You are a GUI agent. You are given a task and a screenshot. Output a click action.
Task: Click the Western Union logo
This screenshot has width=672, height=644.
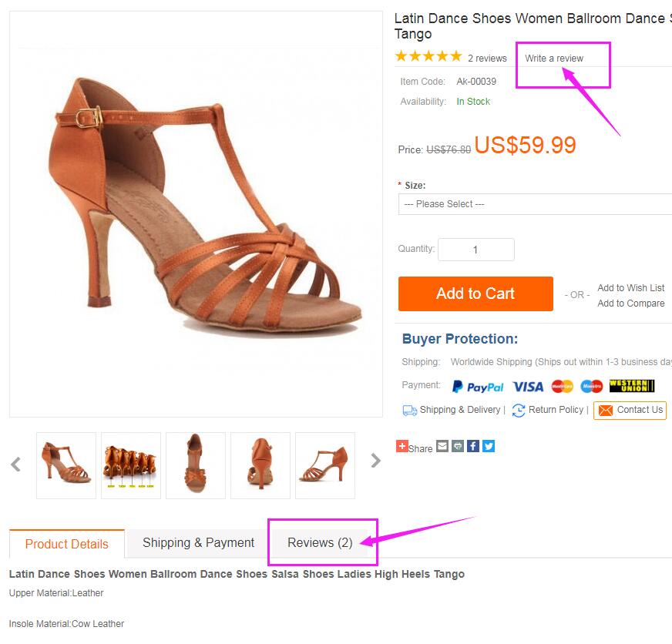[x=632, y=386]
